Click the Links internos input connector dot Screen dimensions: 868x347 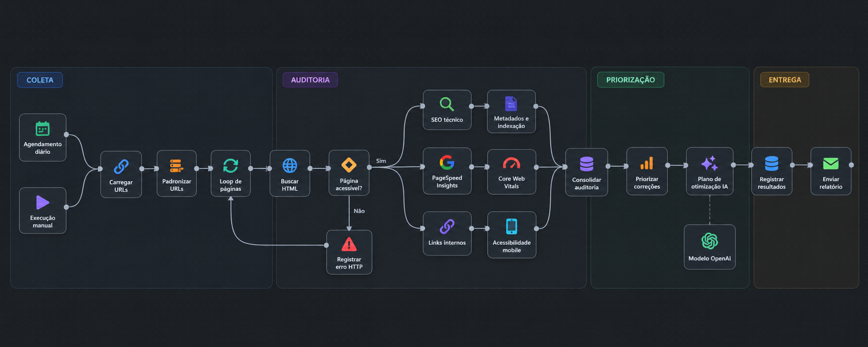(423, 228)
